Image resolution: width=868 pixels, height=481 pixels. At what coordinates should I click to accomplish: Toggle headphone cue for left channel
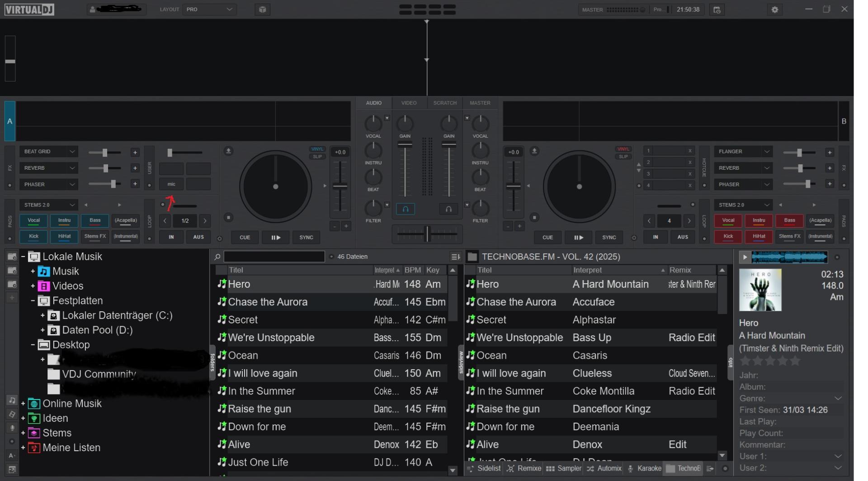tap(406, 209)
